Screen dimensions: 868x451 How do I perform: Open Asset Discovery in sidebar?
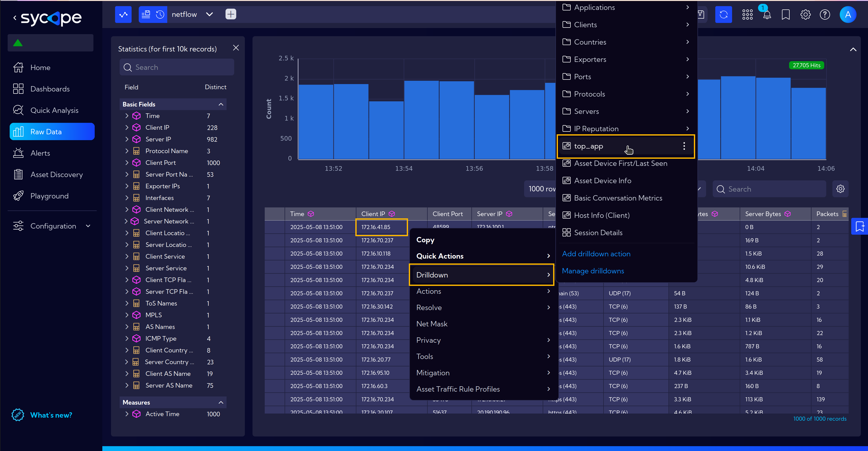(52, 175)
